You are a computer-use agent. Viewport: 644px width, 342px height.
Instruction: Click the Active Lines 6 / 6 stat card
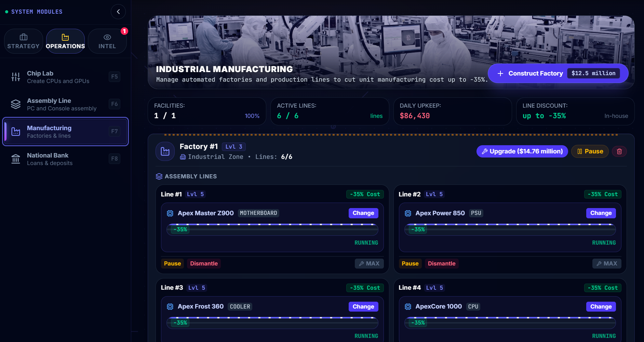coord(330,111)
